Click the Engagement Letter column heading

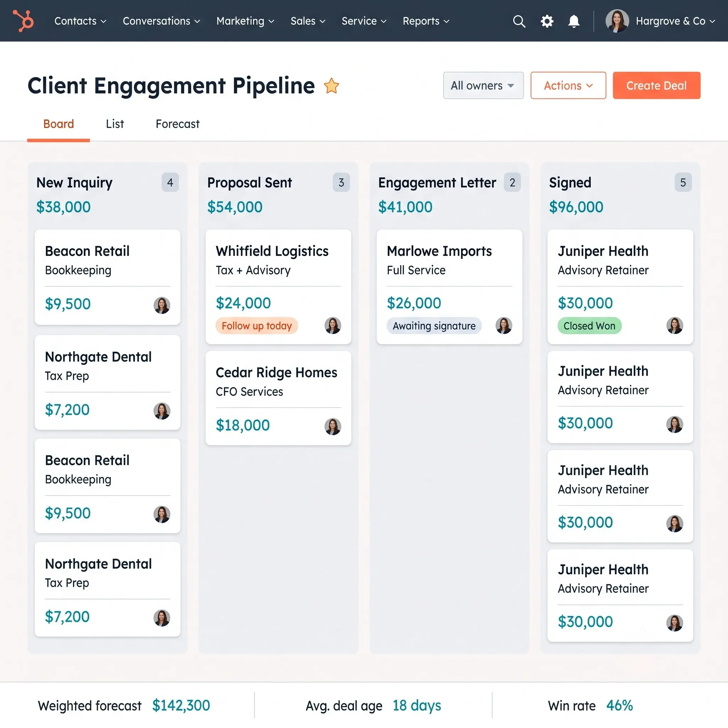[x=437, y=183]
